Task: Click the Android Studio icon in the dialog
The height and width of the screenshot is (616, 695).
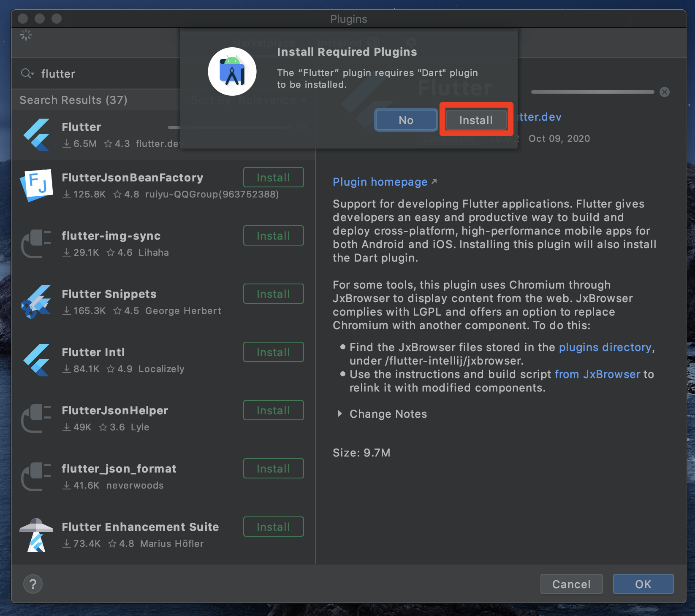Action: click(x=232, y=71)
